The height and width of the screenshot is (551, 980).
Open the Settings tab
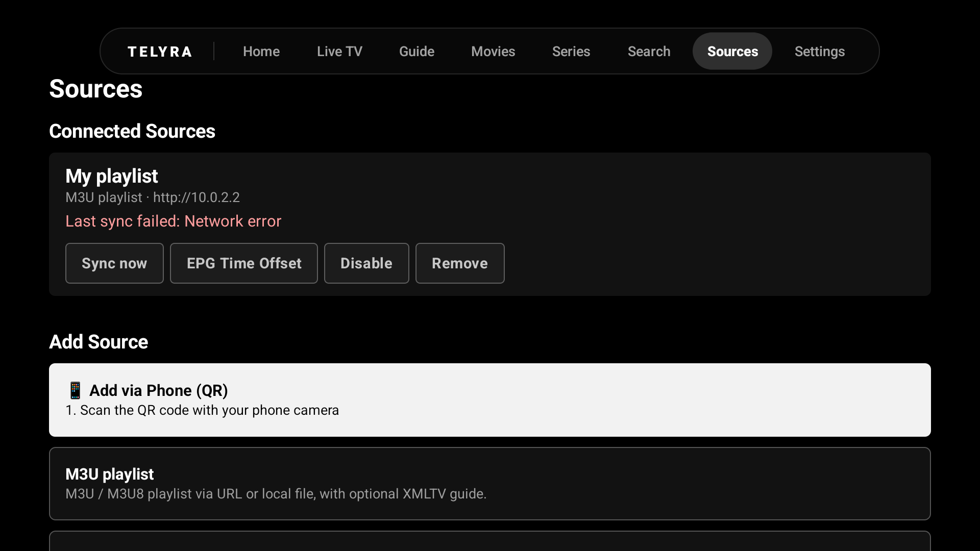[x=820, y=52]
